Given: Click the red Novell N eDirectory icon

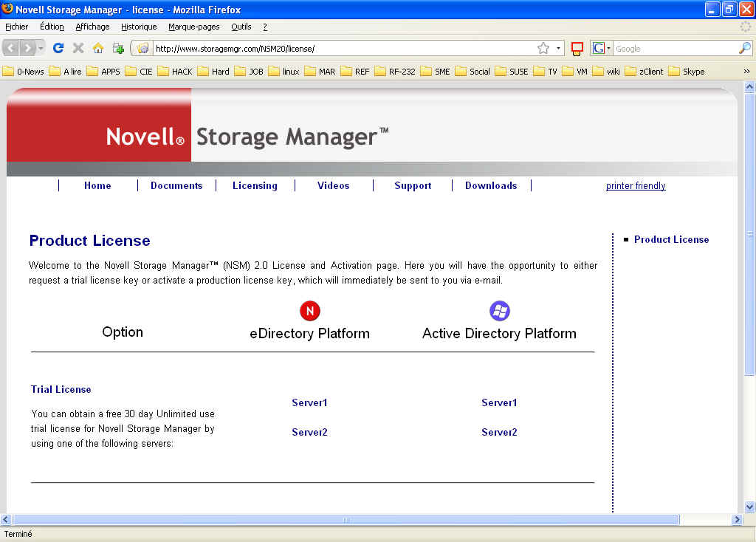Looking at the screenshot, I should click(x=310, y=311).
